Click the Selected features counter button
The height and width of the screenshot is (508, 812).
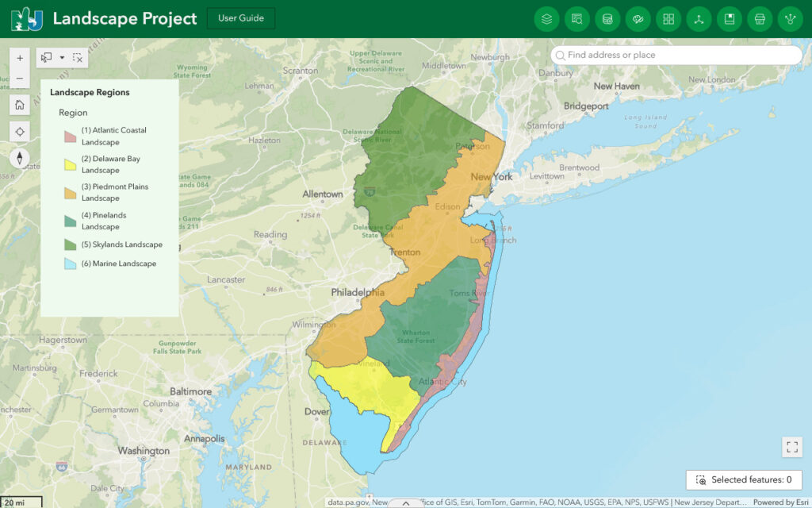[x=744, y=479]
